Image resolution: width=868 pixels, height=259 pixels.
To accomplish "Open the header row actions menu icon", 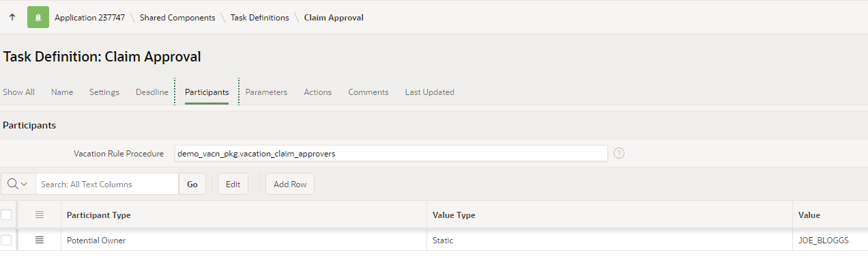I will (39, 215).
